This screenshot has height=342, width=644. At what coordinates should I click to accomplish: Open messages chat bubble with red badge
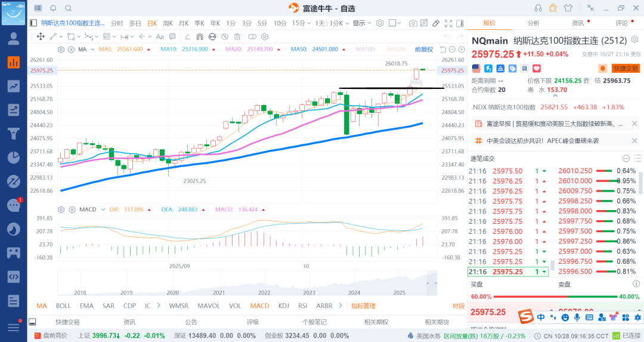(x=14, y=205)
